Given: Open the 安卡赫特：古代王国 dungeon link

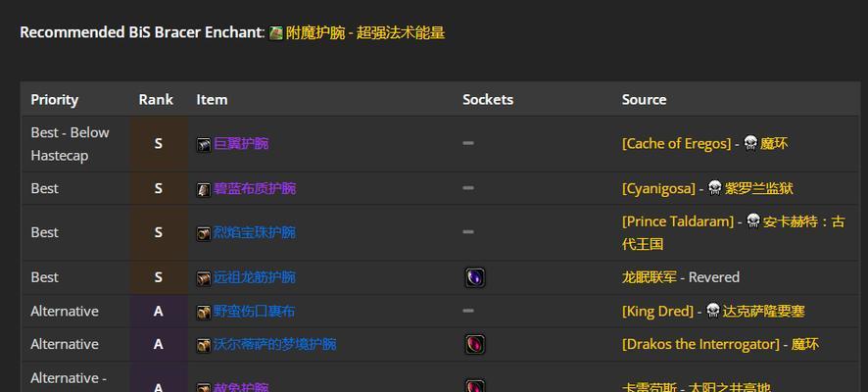Looking at the screenshot, I should pyautogui.click(x=734, y=232).
